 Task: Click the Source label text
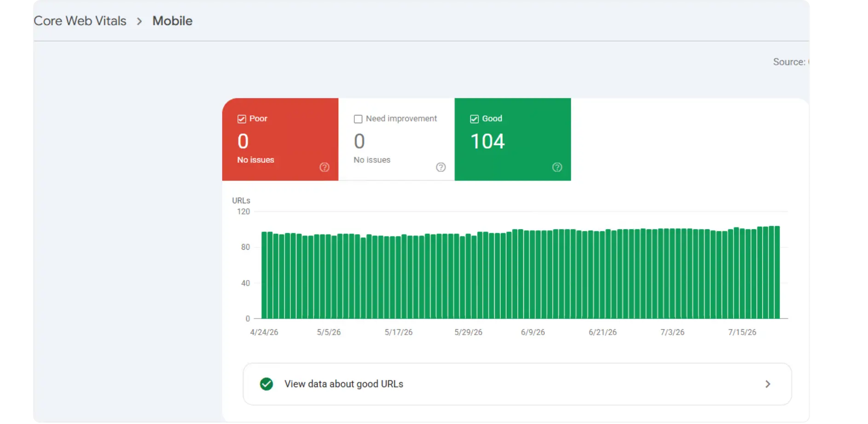789,62
